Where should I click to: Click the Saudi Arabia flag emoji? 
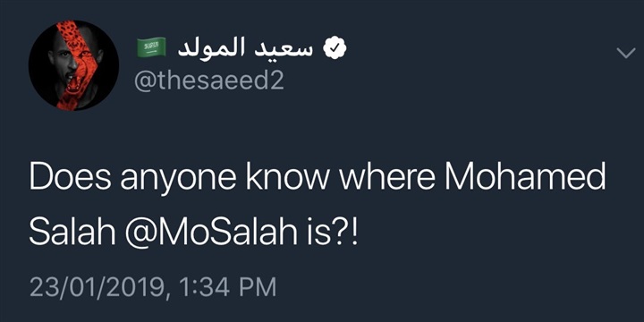click(x=151, y=47)
